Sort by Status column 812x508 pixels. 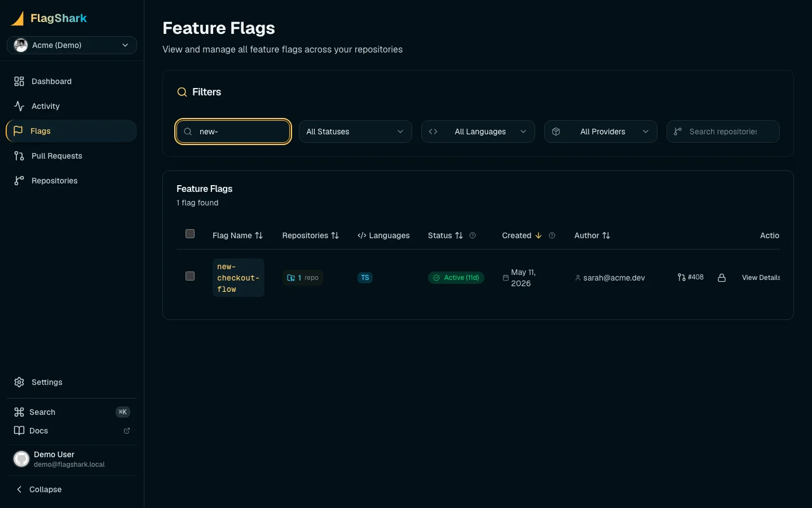[445, 235]
